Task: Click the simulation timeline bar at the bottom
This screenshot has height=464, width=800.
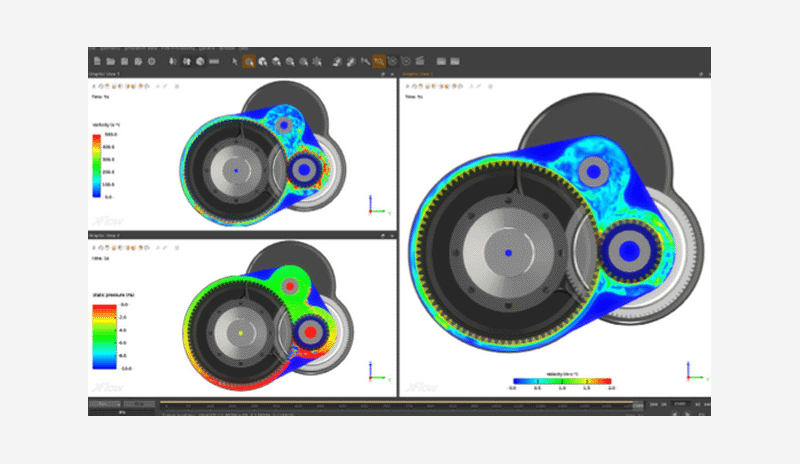Action: point(400,404)
